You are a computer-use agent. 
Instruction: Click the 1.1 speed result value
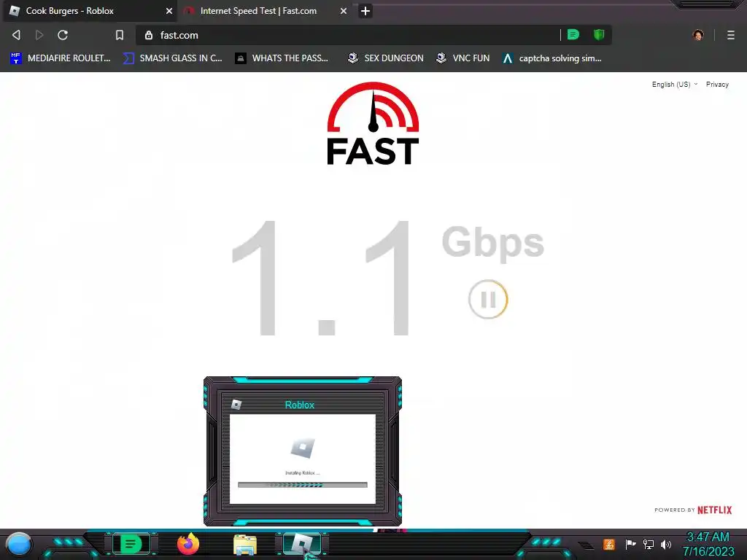(320, 278)
